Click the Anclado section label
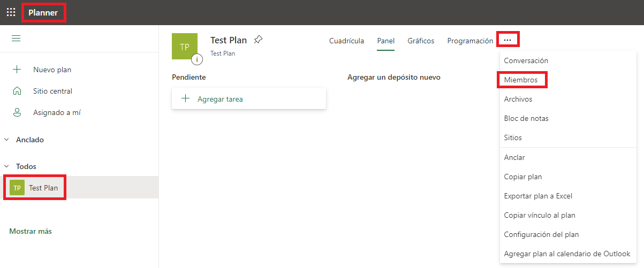This screenshot has width=644, height=268. (30, 140)
